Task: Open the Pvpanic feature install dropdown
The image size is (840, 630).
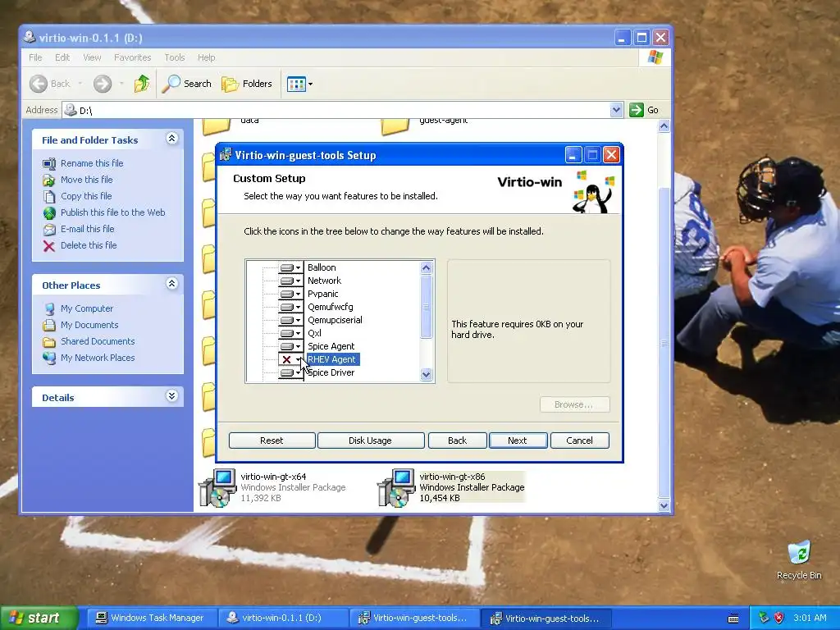Action: (290, 294)
